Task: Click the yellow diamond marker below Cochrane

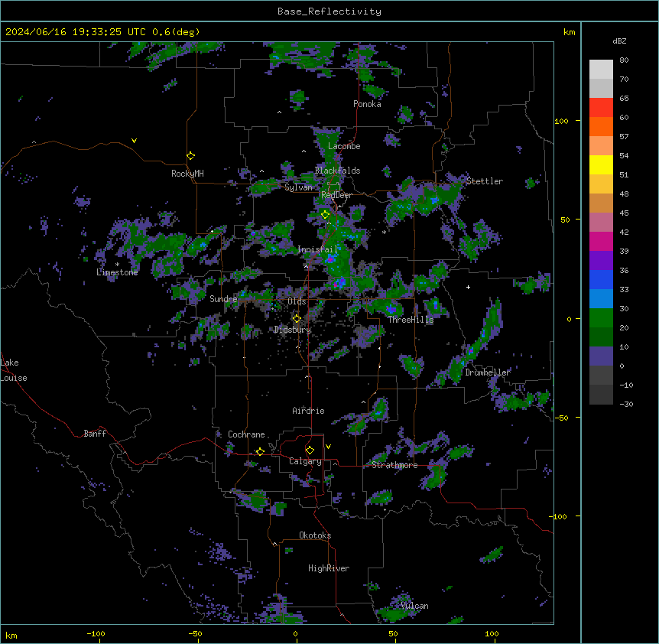Action: (x=260, y=451)
